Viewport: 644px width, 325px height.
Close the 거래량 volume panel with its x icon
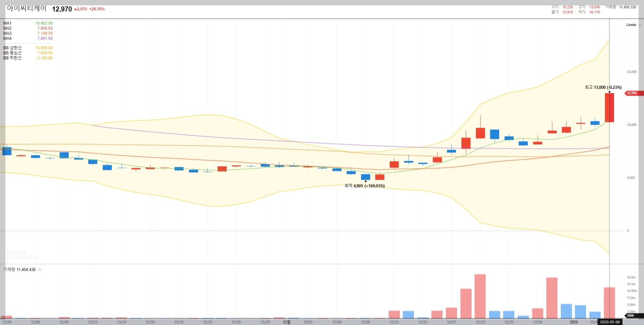click(x=40, y=269)
